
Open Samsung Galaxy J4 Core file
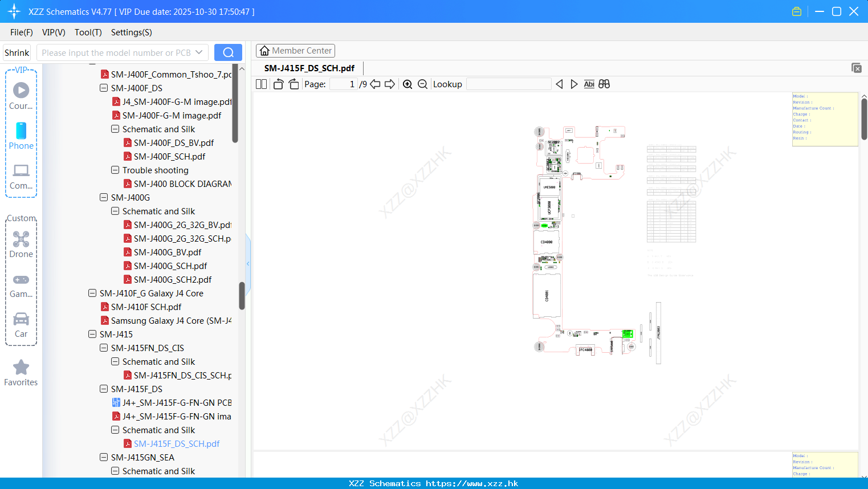166,320
